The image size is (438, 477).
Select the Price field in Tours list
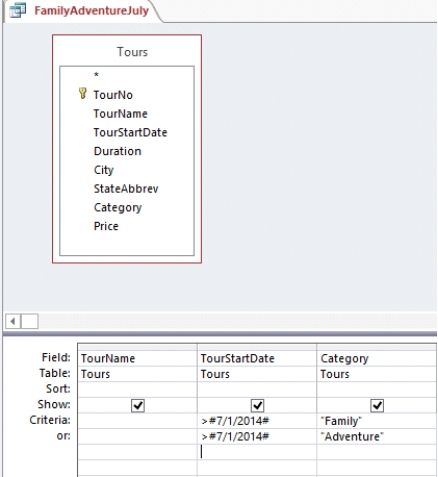coord(106,226)
